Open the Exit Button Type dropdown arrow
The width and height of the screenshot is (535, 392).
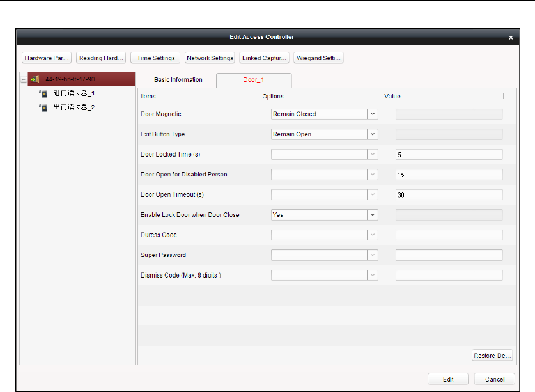[x=373, y=134]
